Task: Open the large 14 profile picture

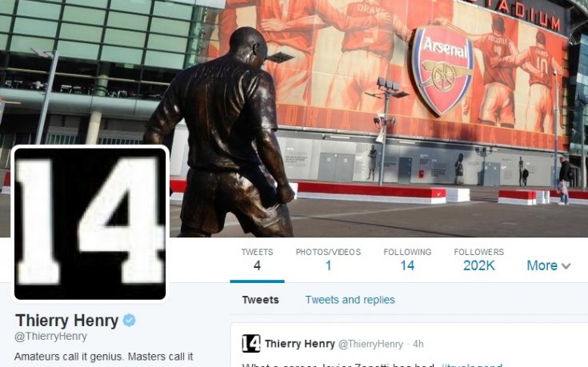Action: (90, 224)
